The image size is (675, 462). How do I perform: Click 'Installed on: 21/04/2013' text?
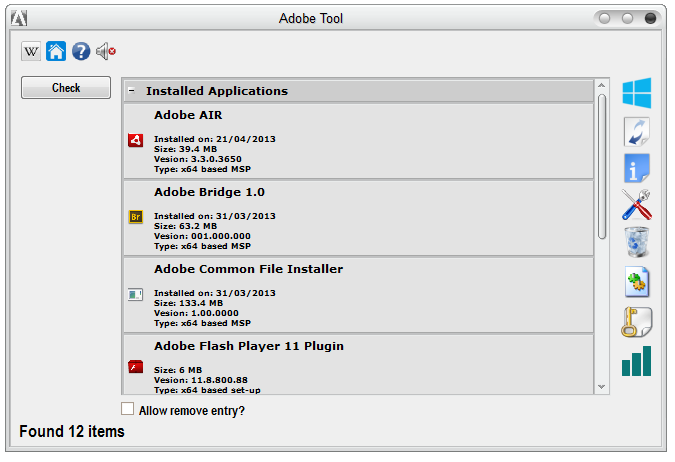(214, 139)
